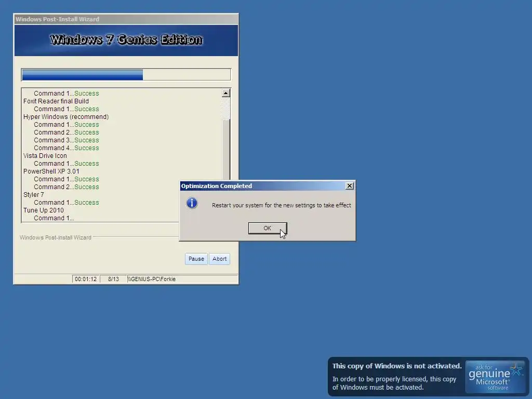Select the PowerShell XP 3.01 entry

coord(51,171)
